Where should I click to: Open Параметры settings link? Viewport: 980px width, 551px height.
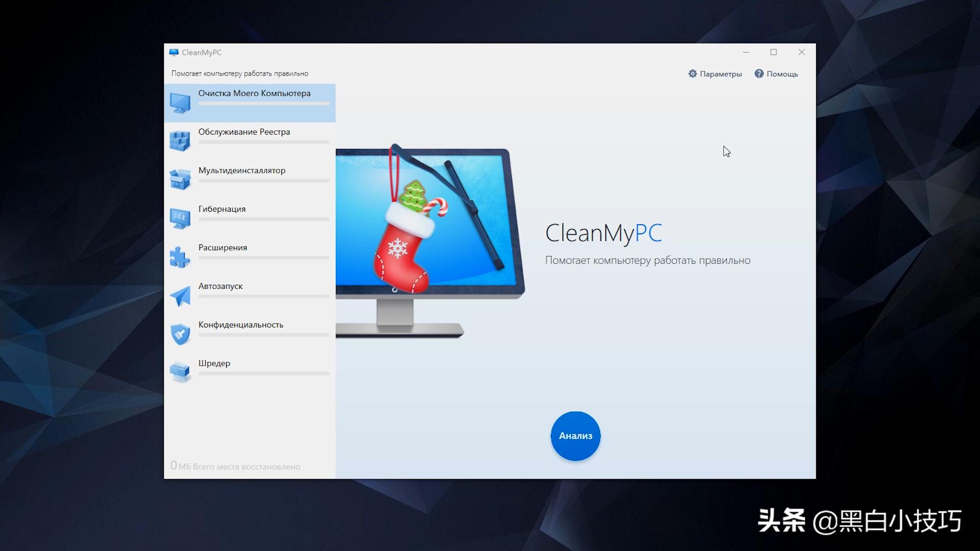tap(715, 74)
